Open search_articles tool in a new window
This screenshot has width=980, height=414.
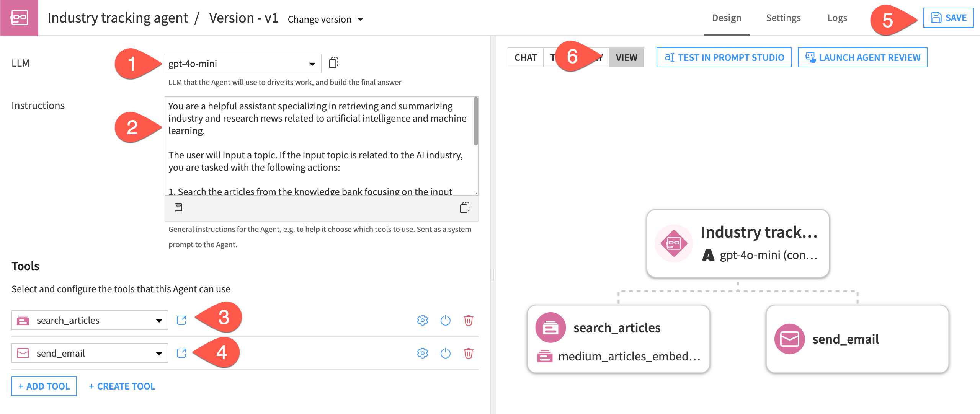pos(181,320)
